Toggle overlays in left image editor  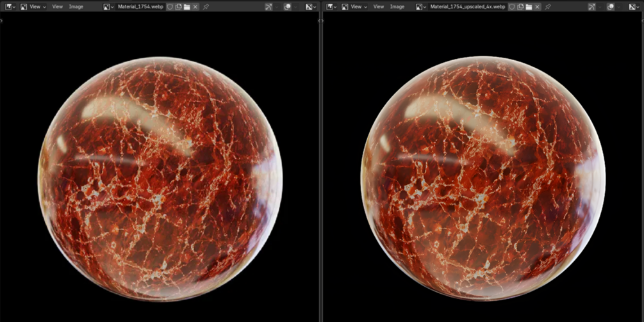(288, 6)
